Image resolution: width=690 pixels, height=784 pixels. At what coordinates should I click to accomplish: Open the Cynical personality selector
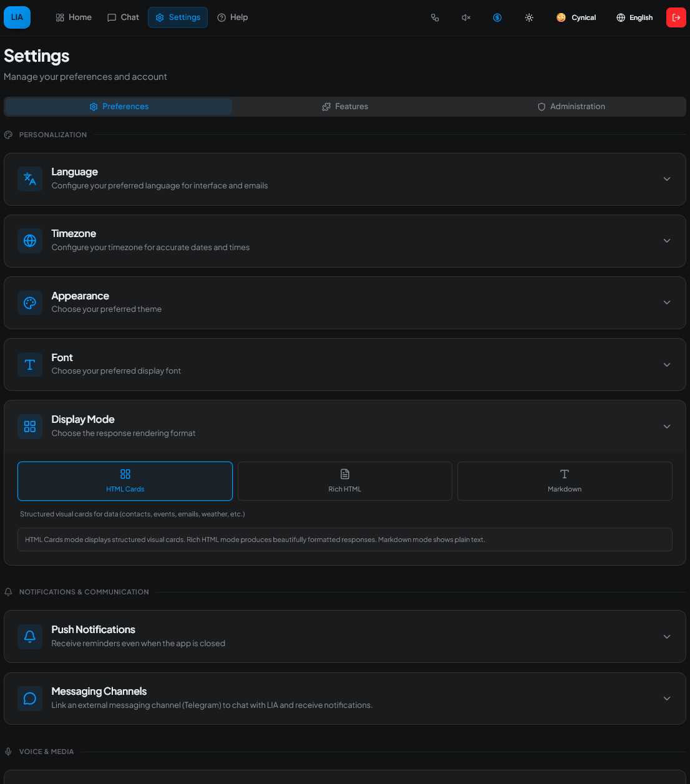[576, 17]
